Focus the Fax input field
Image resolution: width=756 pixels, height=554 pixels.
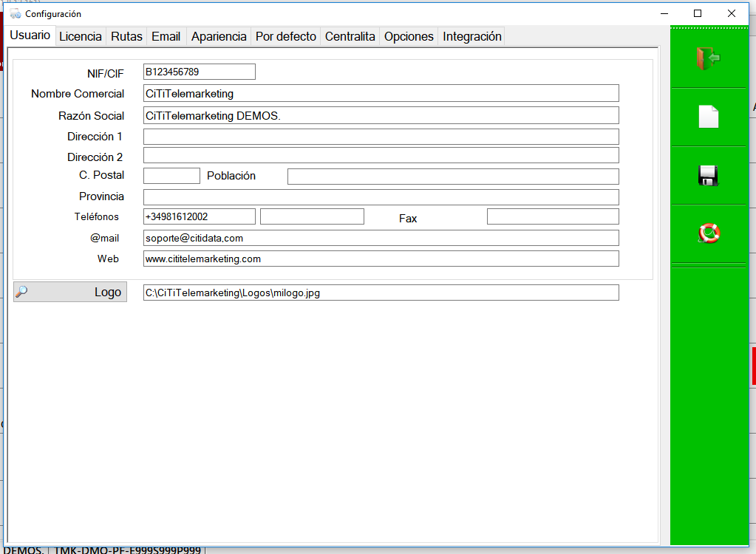click(x=553, y=216)
